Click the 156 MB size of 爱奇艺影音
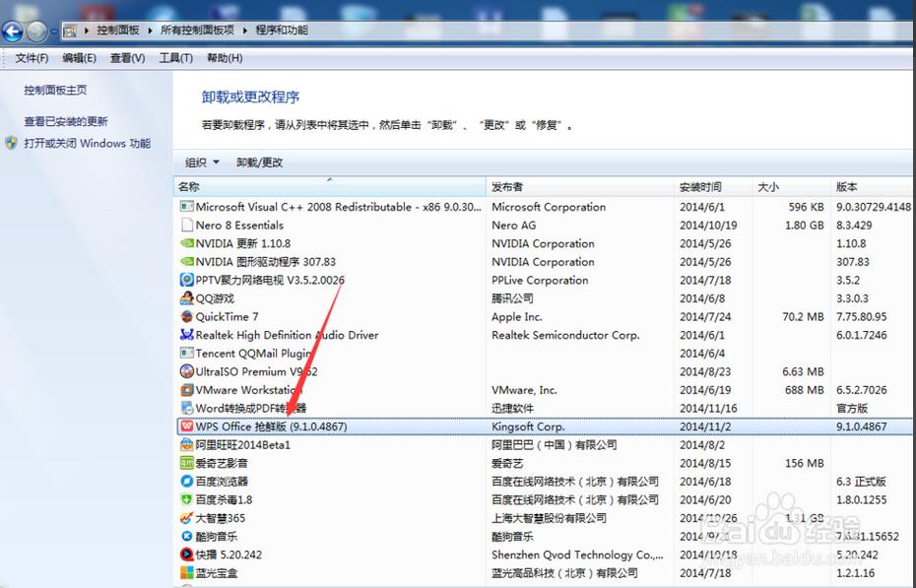Viewport: 916px width, 588px height. click(805, 463)
